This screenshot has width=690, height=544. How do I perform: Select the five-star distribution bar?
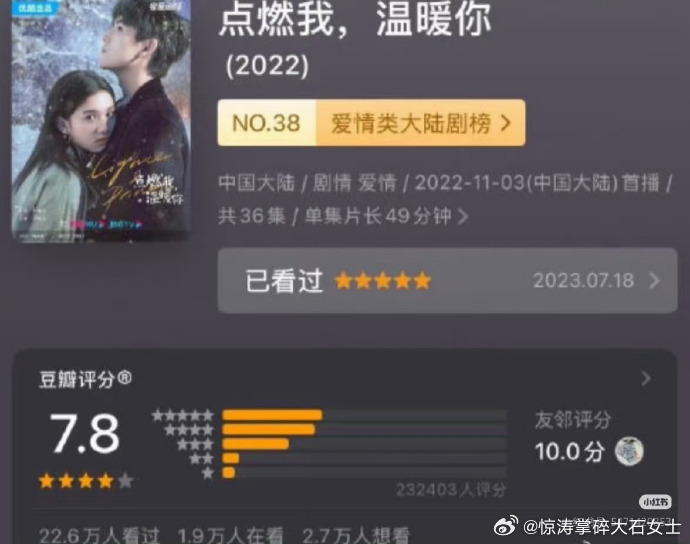click(365, 415)
